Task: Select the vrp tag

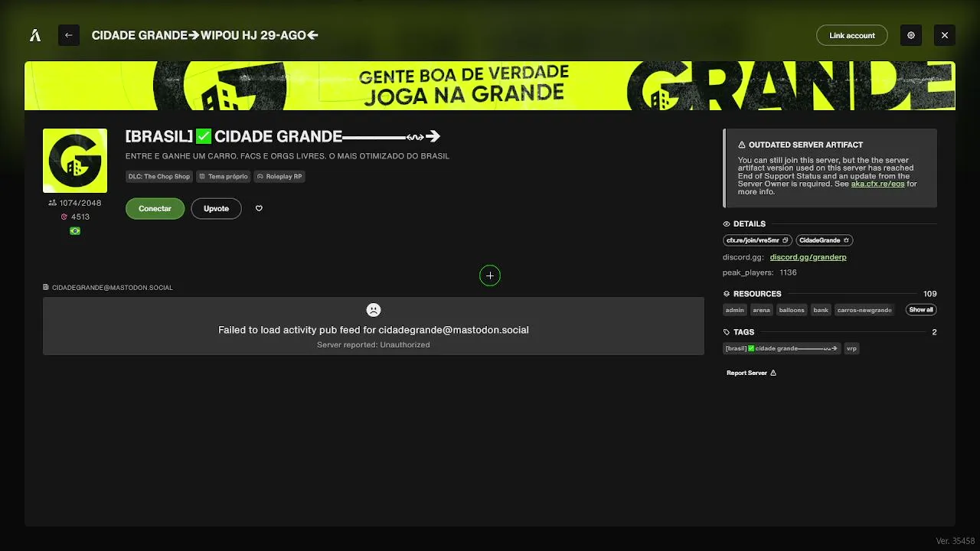Action: 851,348
